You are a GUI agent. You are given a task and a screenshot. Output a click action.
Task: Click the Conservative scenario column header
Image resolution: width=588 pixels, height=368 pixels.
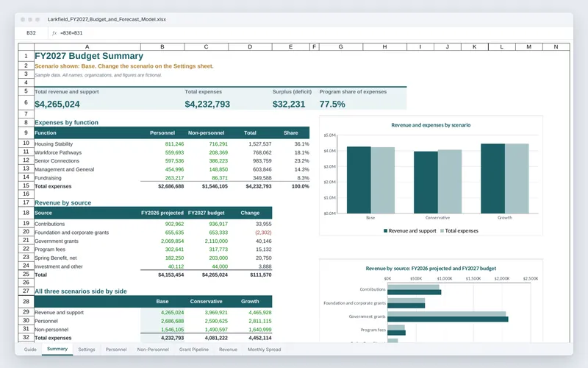pos(207,302)
